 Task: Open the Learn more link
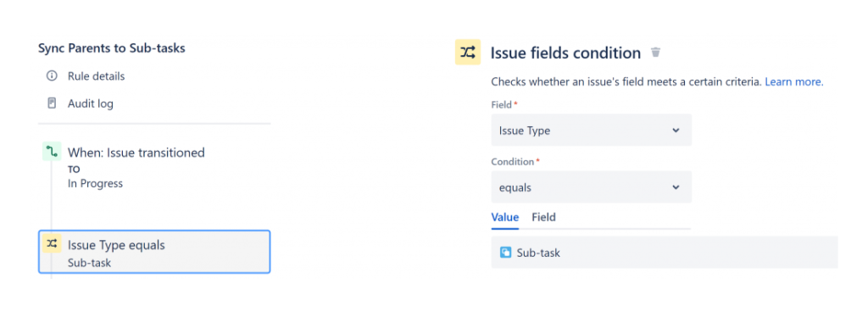793,82
